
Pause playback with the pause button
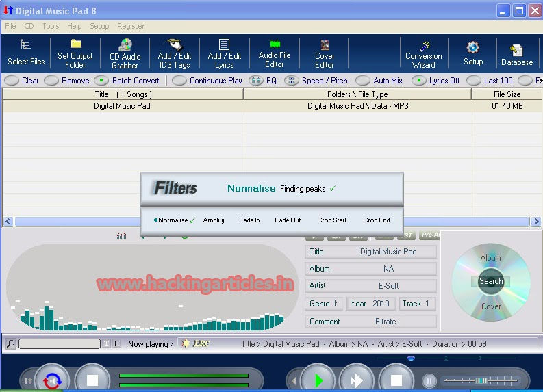tap(429, 381)
